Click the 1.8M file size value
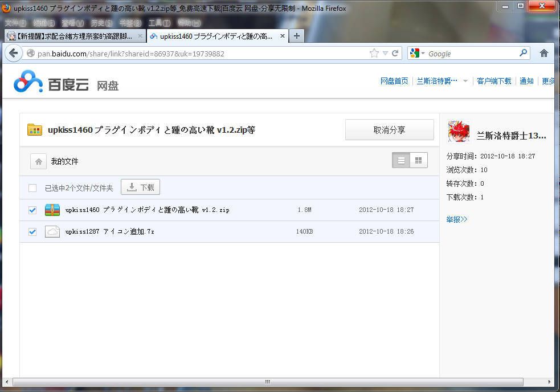This screenshot has height=392, width=560. tap(304, 210)
